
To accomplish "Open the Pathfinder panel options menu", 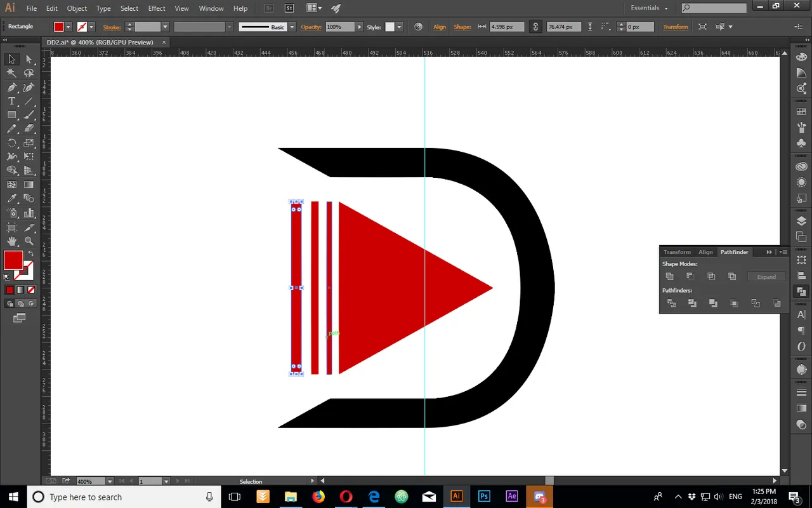I will click(784, 252).
